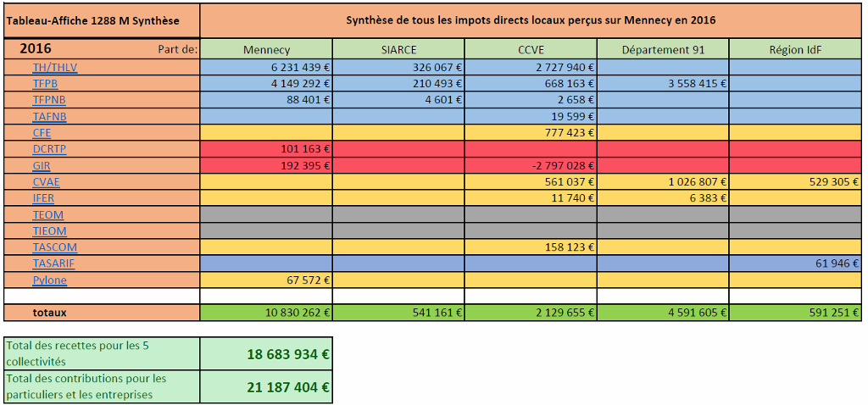Follow the TASCOM link

click(x=54, y=247)
